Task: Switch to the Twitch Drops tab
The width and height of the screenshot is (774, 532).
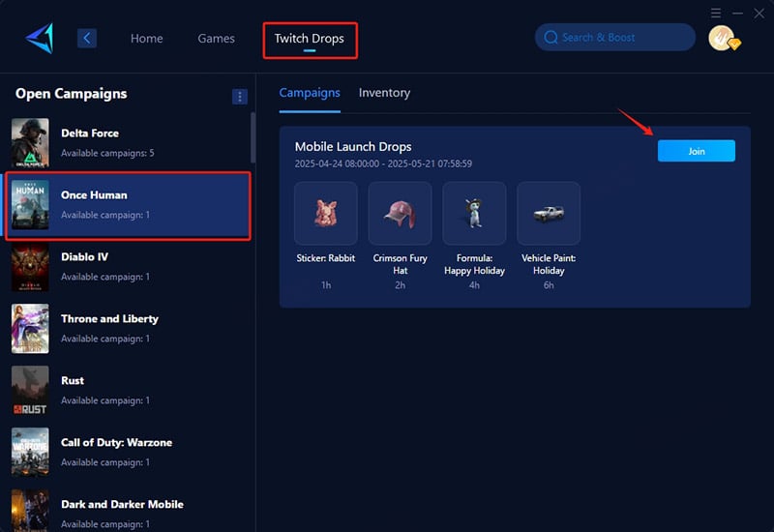Action: (x=310, y=39)
